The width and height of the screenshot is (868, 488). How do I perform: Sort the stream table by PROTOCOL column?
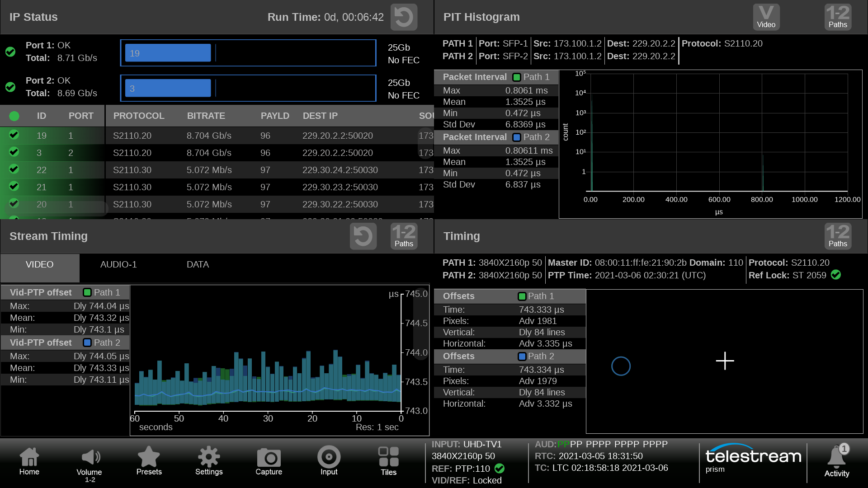click(139, 116)
